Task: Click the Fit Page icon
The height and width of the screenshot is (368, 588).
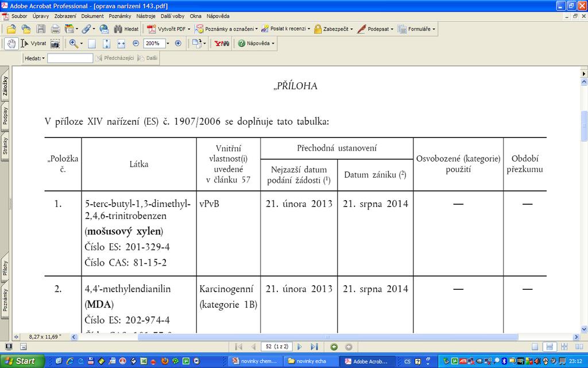Action: tap(106, 44)
